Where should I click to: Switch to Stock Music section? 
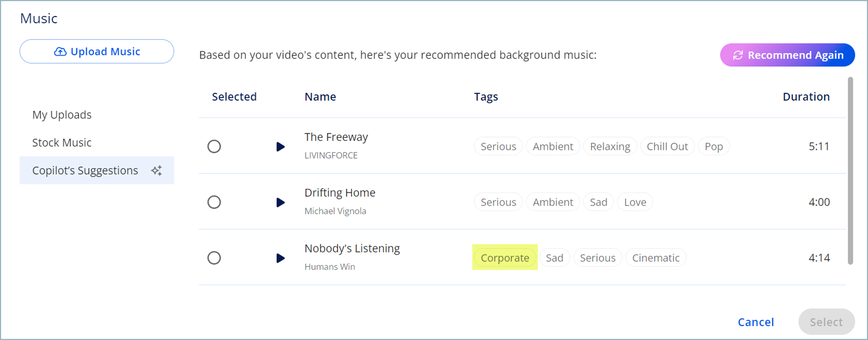[62, 143]
